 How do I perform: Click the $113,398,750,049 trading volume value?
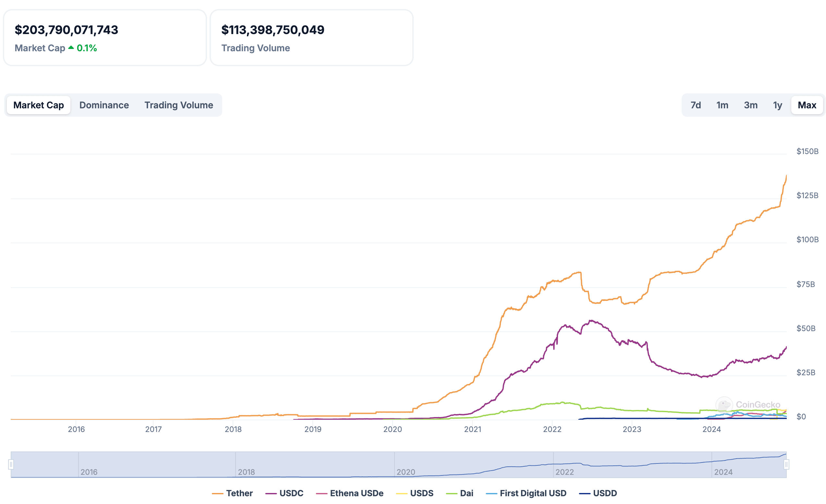[273, 30]
